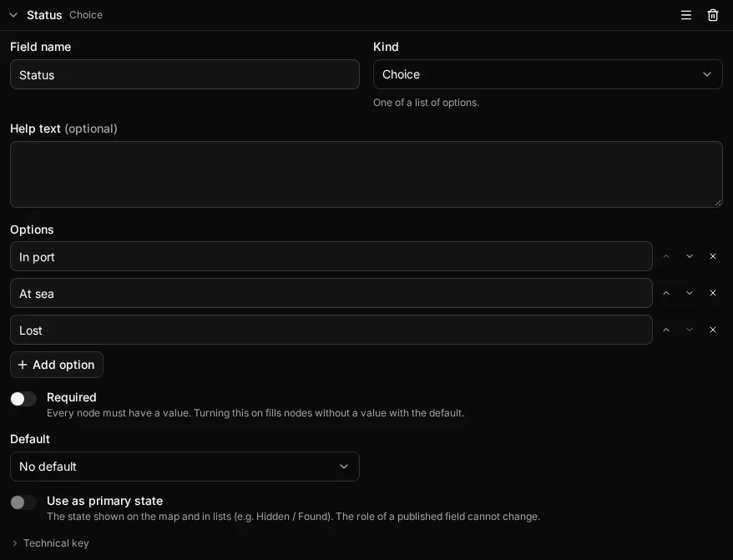Toggle Use as primary state switch

[23, 502]
